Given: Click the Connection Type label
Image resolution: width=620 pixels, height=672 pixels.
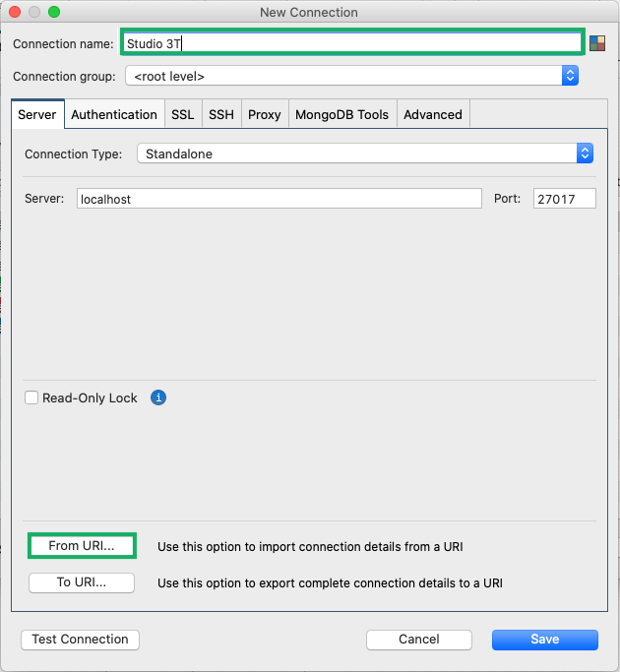Looking at the screenshot, I should pos(74,154).
